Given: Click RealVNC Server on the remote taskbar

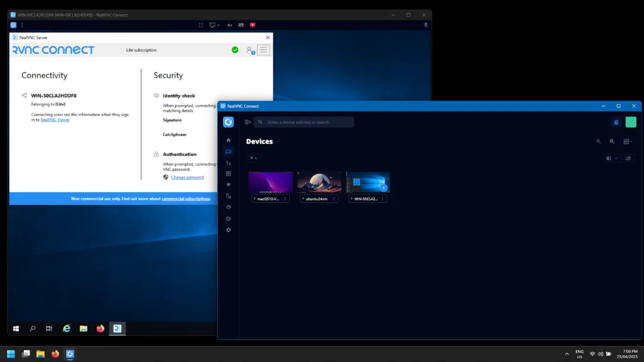Looking at the screenshot, I should (x=118, y=329).
